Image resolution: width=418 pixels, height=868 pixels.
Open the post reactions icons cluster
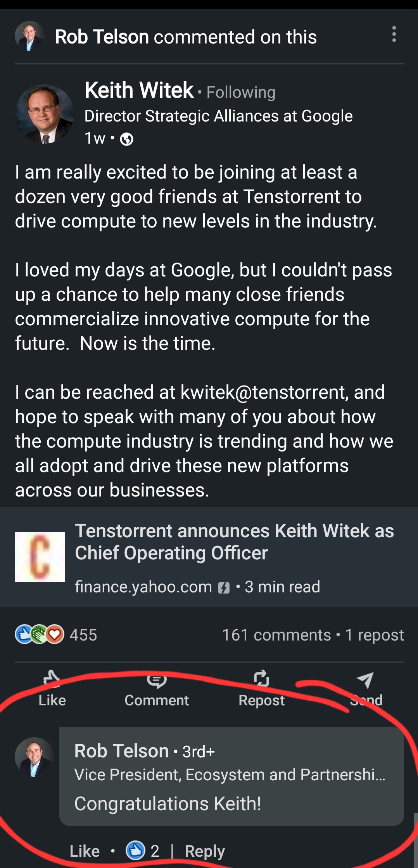(40, 634)
